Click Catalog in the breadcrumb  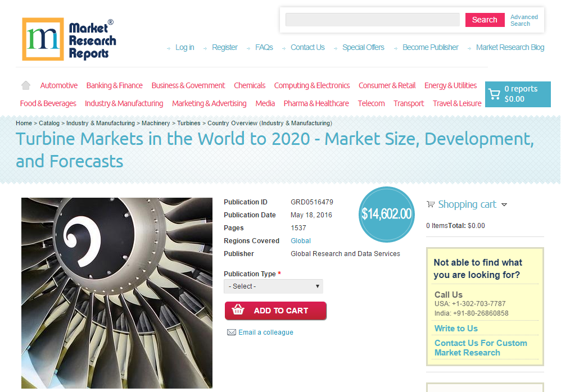click(49, 123)
